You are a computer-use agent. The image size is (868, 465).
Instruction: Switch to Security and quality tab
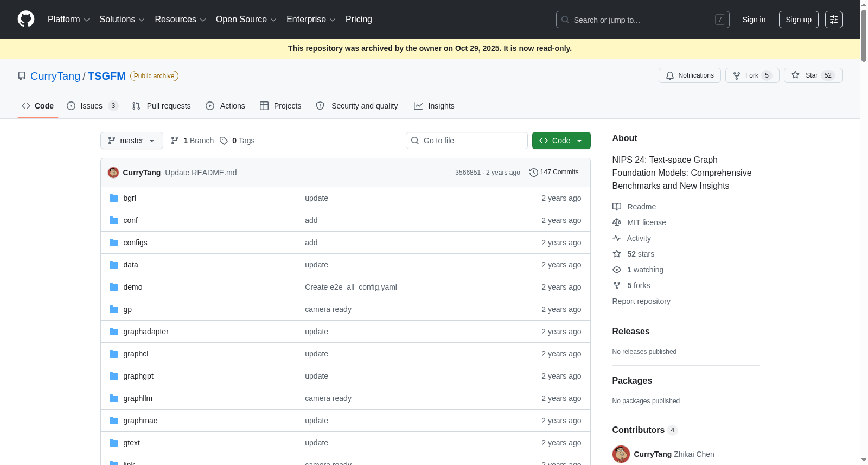(357, 106)
